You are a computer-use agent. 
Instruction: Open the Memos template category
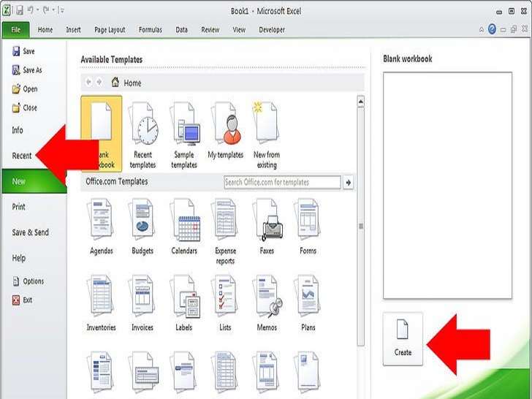pos(267,303)
